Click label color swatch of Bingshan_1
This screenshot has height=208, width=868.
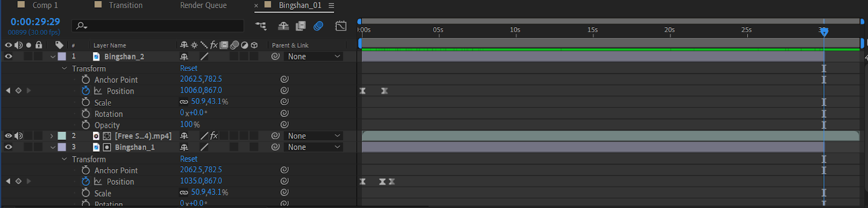pyautogui.click(x=62, y=147)
